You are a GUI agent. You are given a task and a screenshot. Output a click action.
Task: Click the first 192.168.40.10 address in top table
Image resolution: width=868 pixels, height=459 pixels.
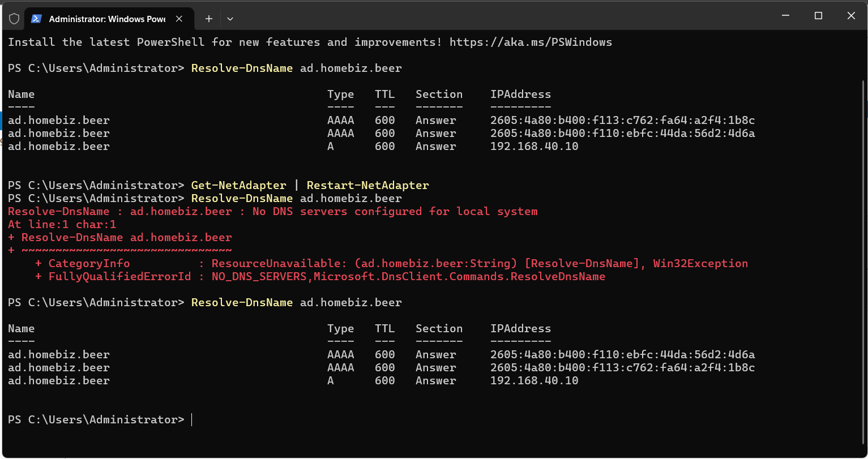coord(535,146)
